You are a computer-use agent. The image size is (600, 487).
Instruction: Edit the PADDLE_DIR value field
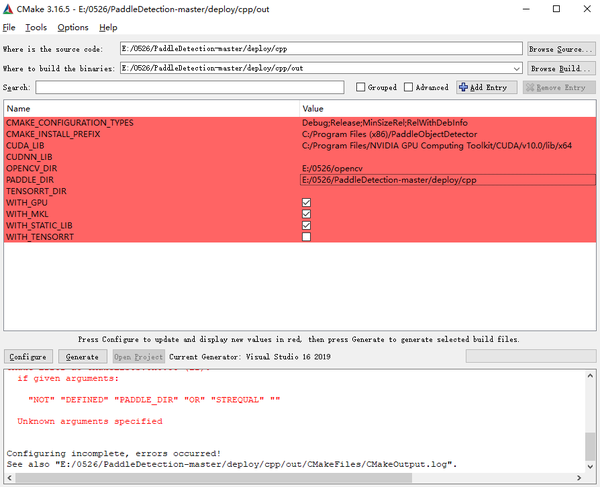pos(448,180)
